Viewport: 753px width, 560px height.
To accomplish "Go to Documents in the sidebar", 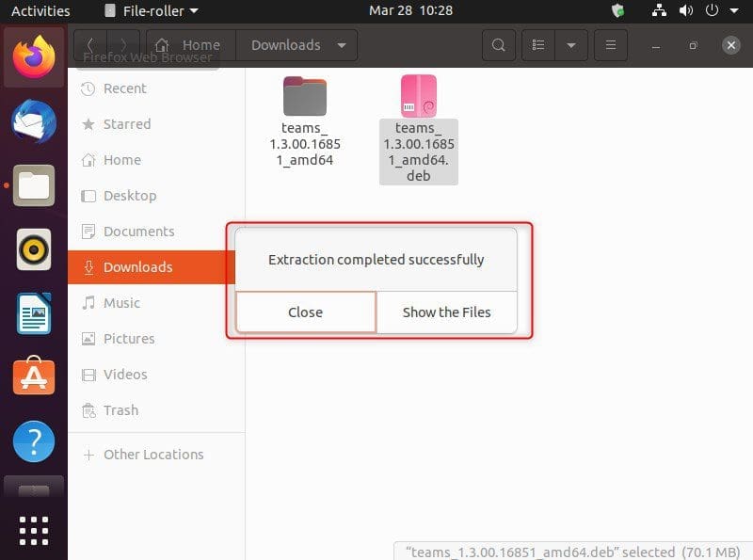I will (x=138, y=232).
